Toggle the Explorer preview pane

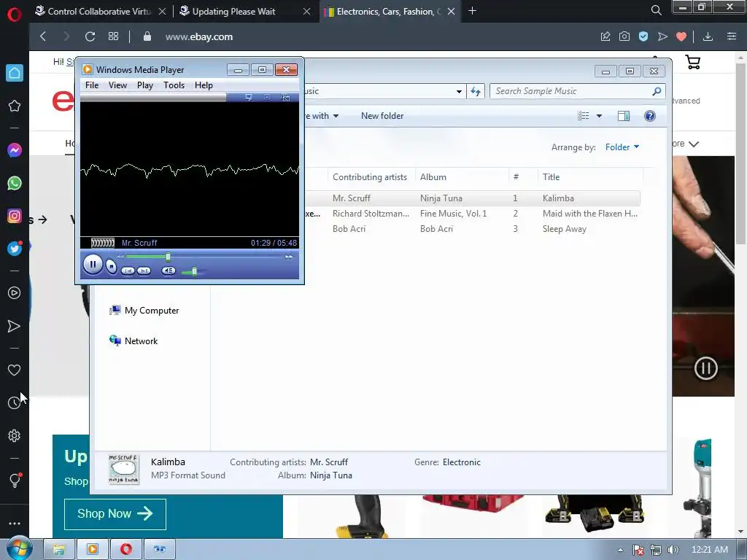coord(624,116)
